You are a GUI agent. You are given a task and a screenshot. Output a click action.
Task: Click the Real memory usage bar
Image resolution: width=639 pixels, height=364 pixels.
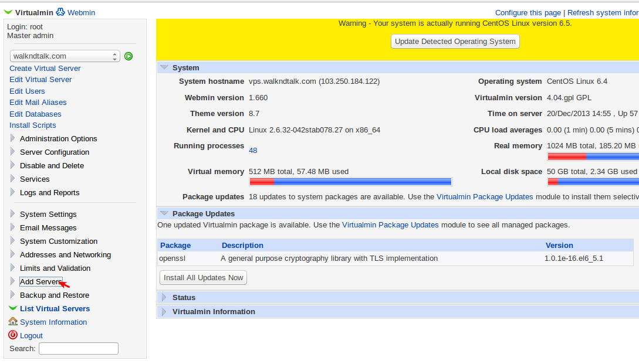[593, 157]
